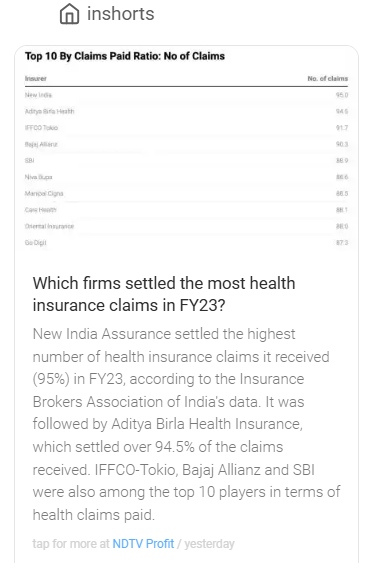Click the Niva Bupa table row
Image resolution: width=375 pixels, height=563 pixels.
coord(186,177)
